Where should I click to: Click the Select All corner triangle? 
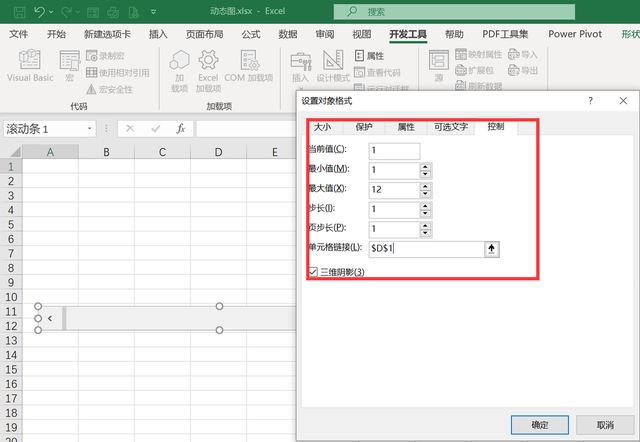pyautogui.click(x=15, y=152)
